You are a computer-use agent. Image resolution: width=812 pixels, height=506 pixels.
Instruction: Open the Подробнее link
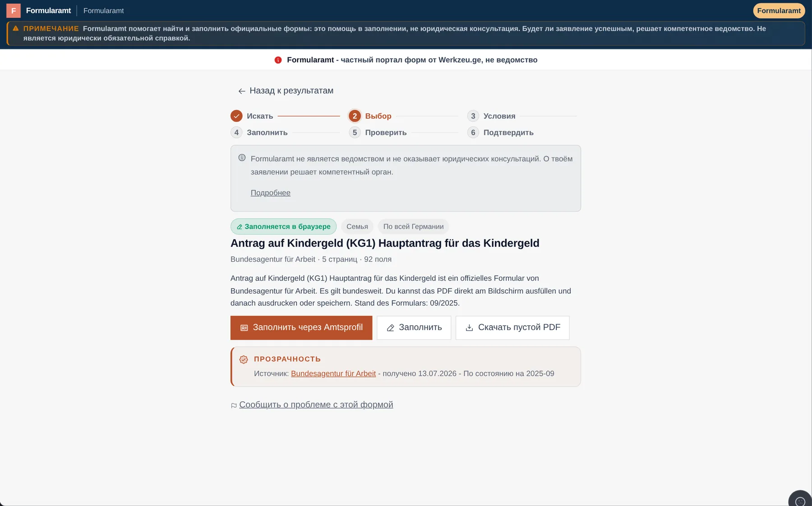point(271,193)
